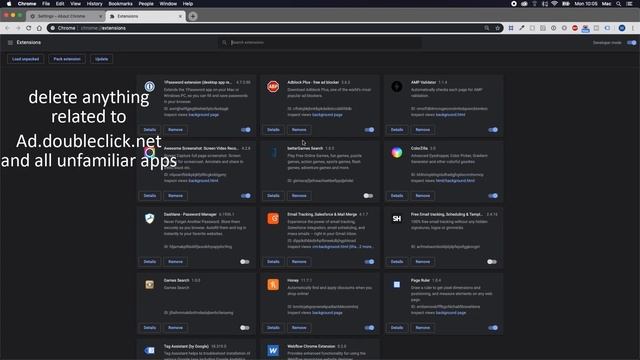Open the Chrome three-dot menu

coord(633,28)
